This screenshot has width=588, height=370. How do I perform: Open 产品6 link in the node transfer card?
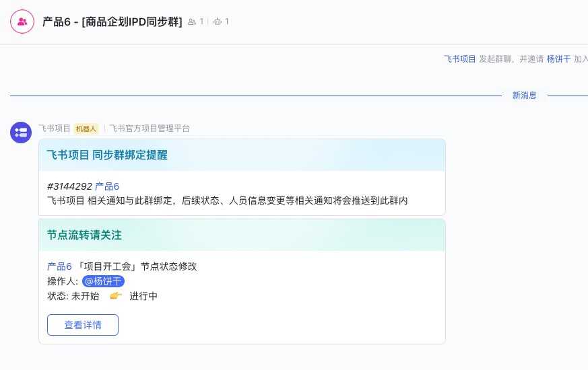tap(59, 266)
